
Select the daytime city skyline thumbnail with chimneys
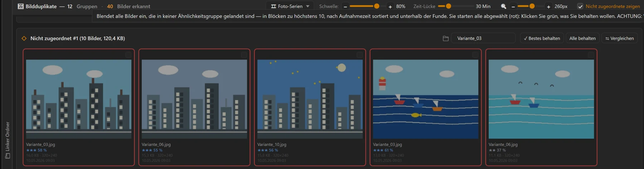pos(79,99)
